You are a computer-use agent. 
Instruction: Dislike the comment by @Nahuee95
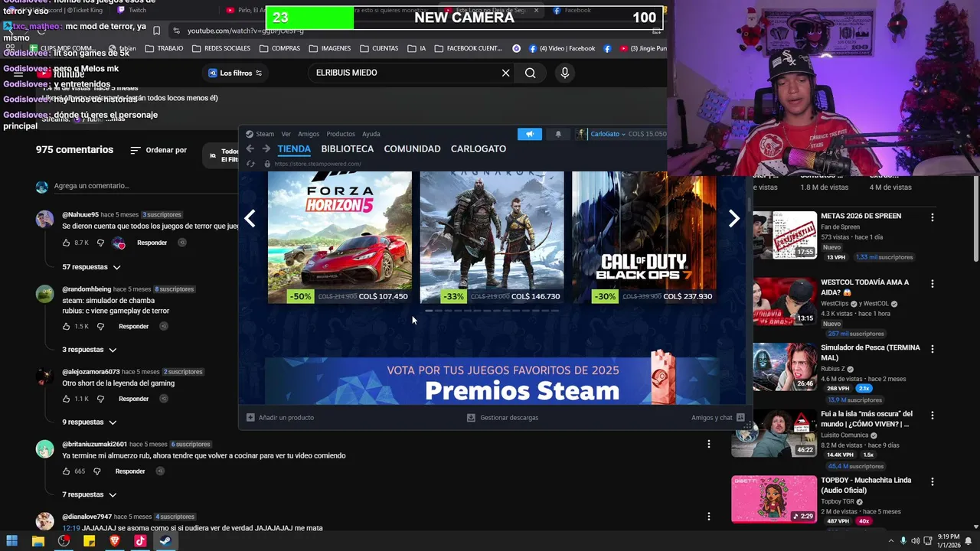[100, 243]
